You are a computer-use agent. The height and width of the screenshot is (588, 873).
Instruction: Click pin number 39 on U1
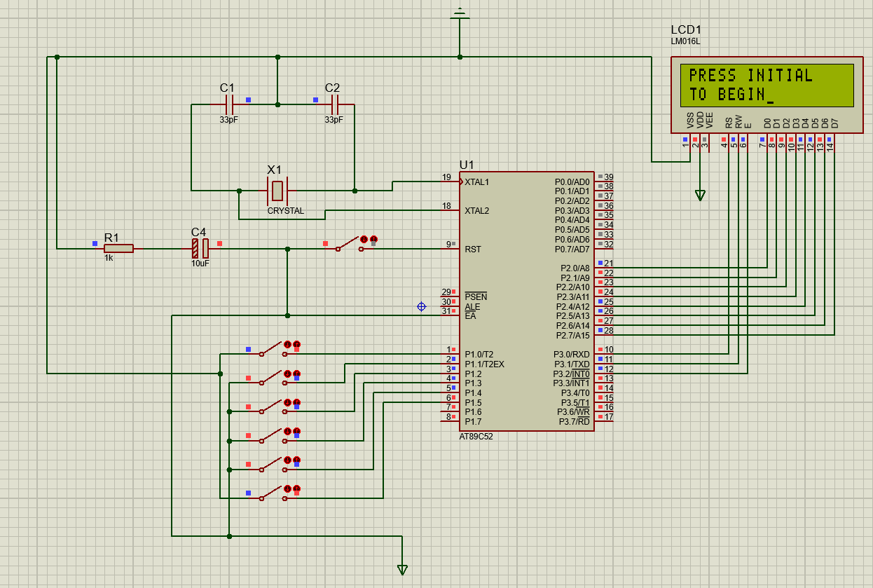(608, 177)
